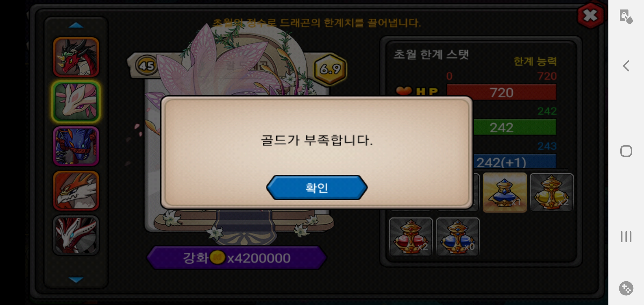Open the game tools controller icon

point(626,288)
